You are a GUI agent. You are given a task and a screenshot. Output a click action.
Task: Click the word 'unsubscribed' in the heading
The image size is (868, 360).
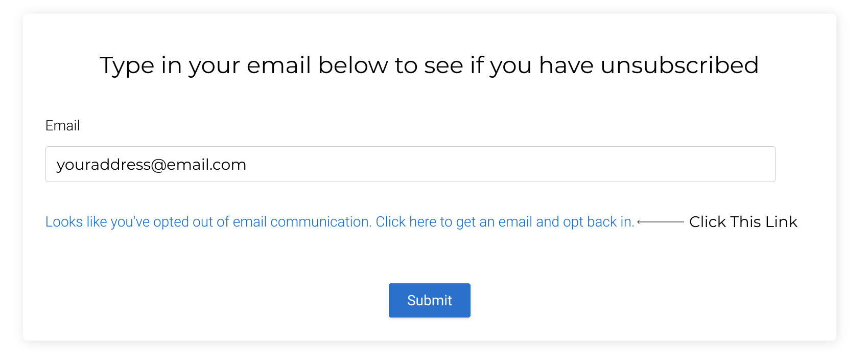(679, 65)
